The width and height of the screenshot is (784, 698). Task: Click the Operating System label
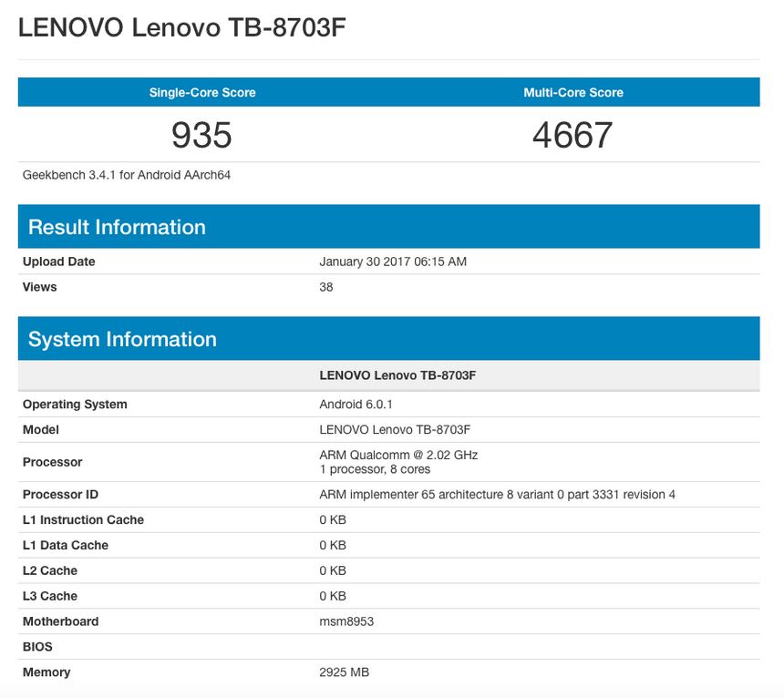pyautogui.click(x=75, y=405)
